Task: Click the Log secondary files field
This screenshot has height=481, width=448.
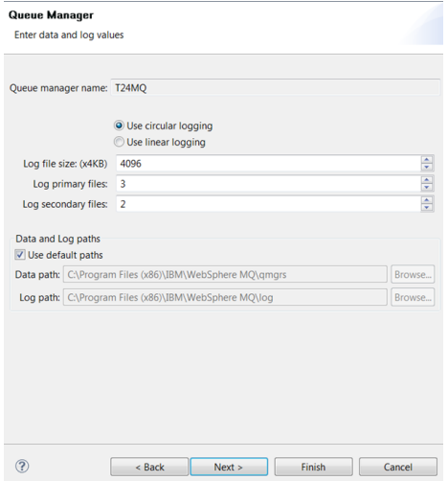Action: pos(268,204)
